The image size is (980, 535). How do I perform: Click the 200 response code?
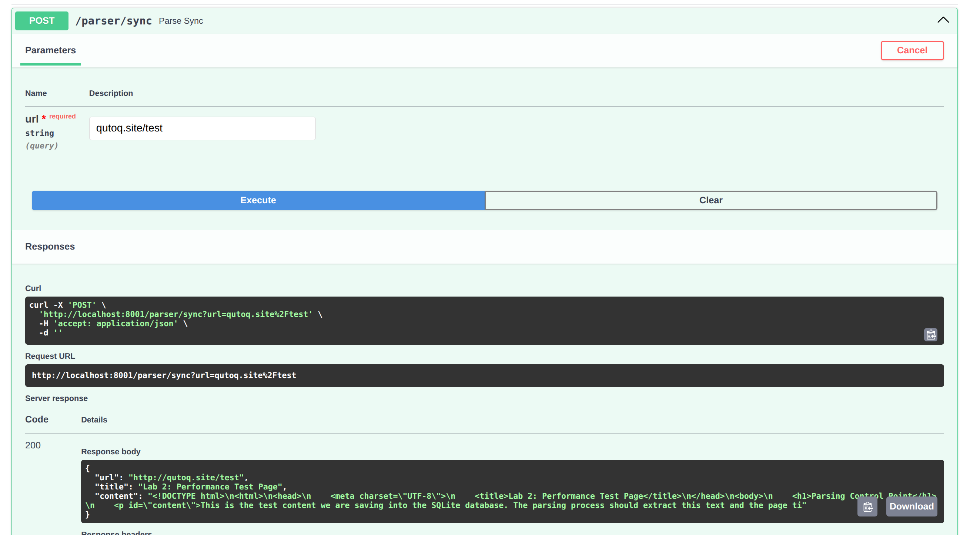click(x=33, y=445)
